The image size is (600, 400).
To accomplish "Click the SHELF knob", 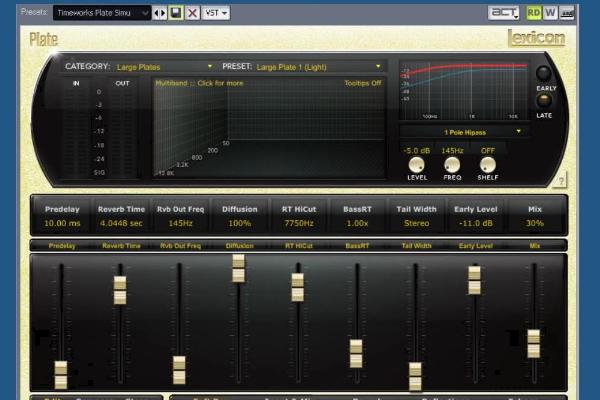I will click(488, 165).
